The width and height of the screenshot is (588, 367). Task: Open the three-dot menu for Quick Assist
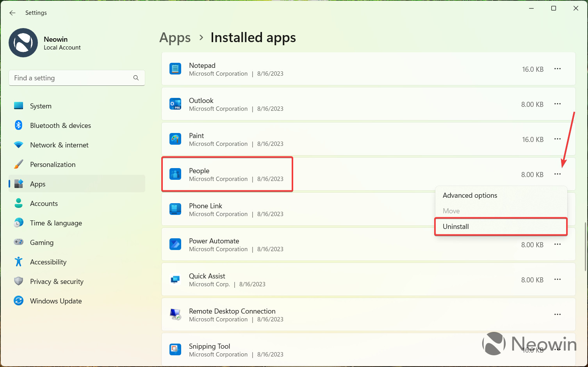click(558, 279)
